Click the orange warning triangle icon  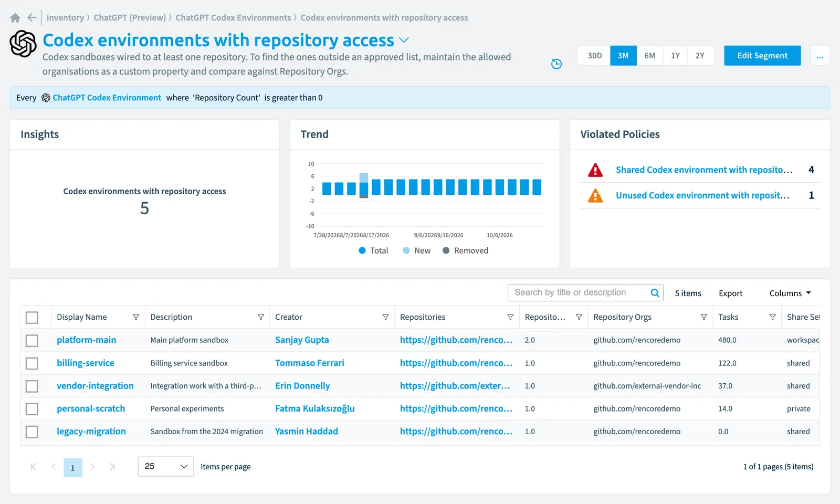(x=595, y=195)
